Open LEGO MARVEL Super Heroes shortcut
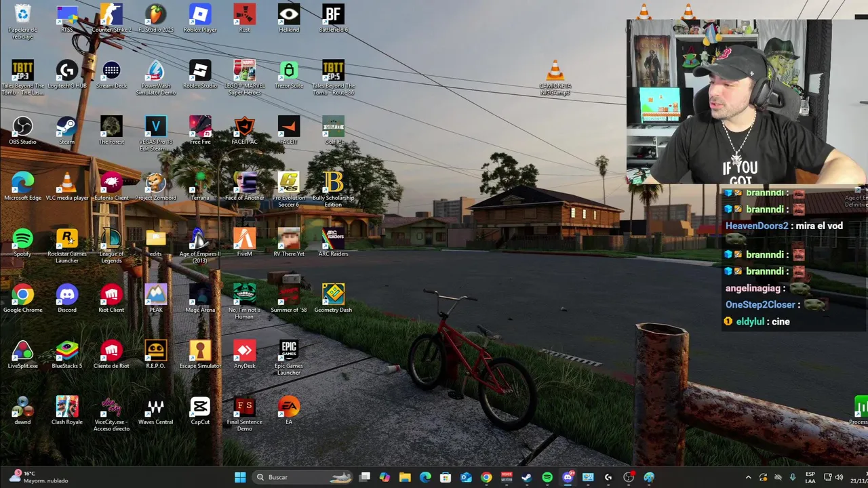This screenshot has width=868, height=488. 244,77
